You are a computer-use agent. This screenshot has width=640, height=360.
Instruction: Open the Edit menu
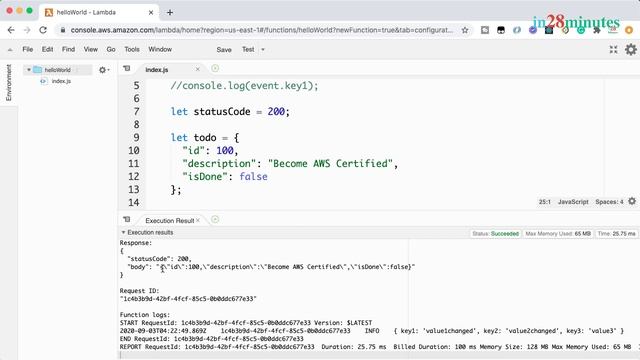pyautogui.click(x=47, y=49)
